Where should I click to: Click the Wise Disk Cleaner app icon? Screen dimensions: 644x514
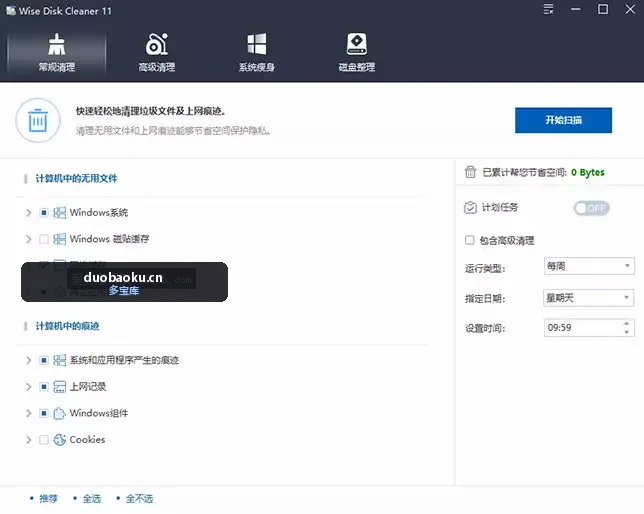point(11,10)
